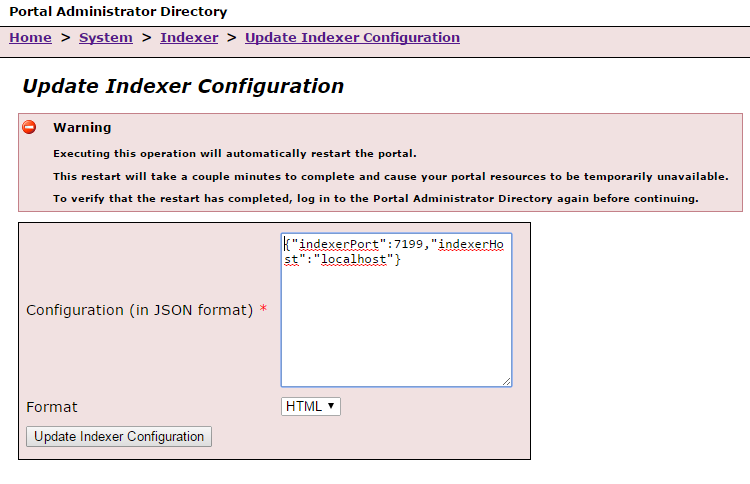Screen dimensions: 750x484
Task: Open the Format HTML dropdown
Action: click(310, 407)
